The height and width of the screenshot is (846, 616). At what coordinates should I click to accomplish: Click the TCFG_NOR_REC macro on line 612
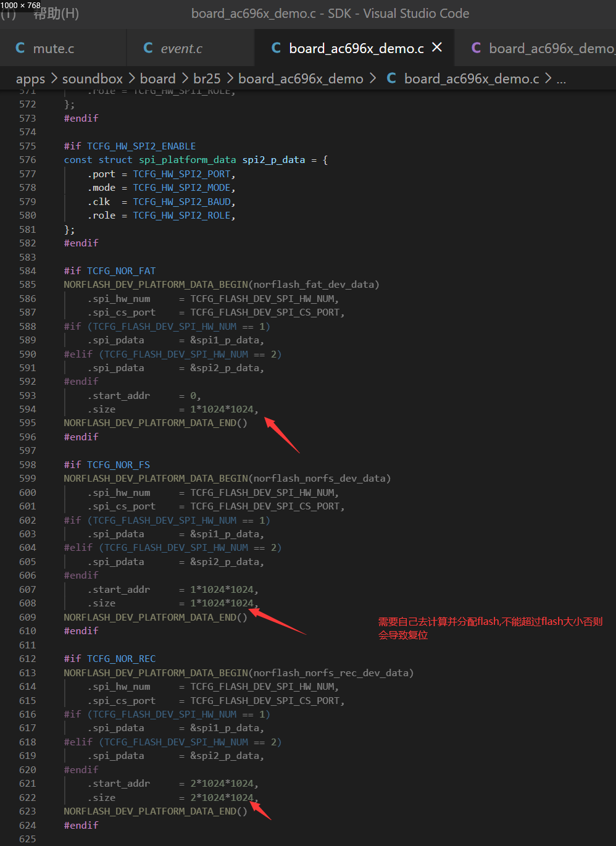[121, 659]
